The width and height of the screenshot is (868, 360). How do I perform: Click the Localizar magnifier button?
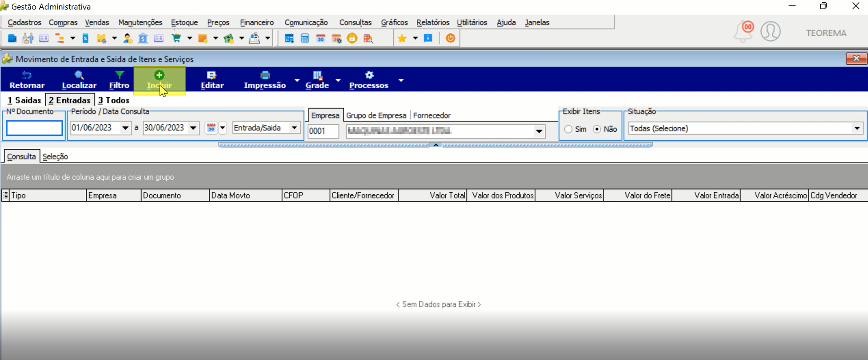coord(79,80)
